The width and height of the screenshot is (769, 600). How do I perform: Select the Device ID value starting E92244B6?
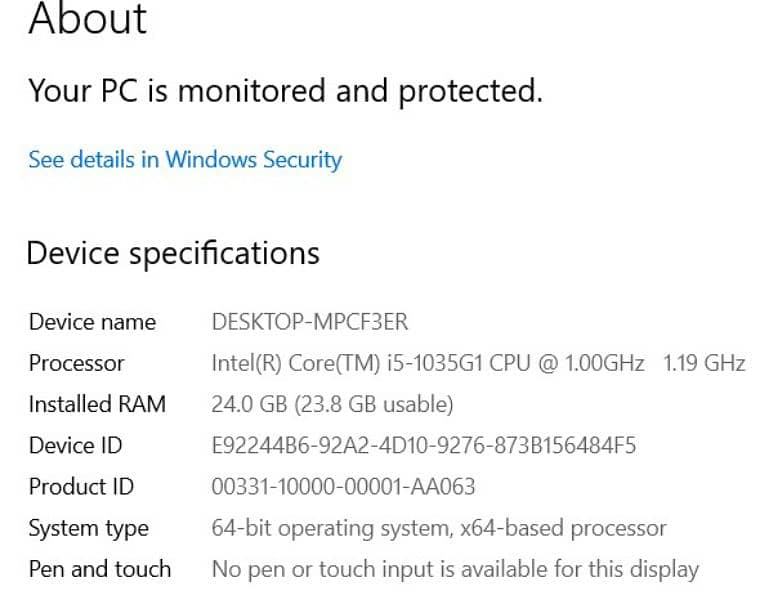424,445
